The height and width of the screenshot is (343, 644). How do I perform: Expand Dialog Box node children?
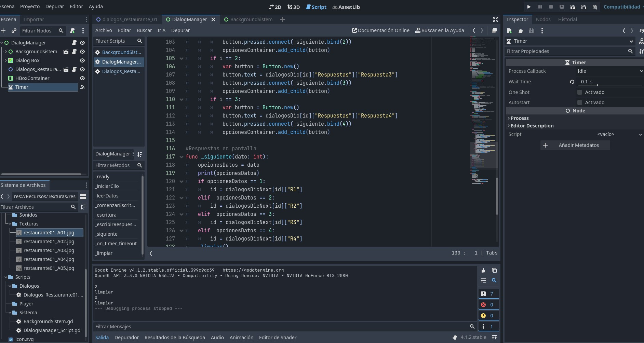tap(6, 60)
